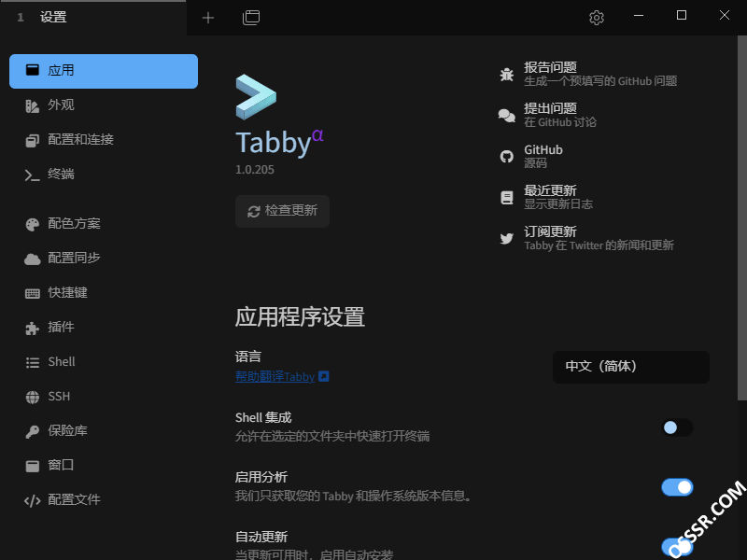Click the Tabby logo image
Image resolution: width=747 pixels, height=560 pixels.
pyautogui.click(x=256, y=97)
